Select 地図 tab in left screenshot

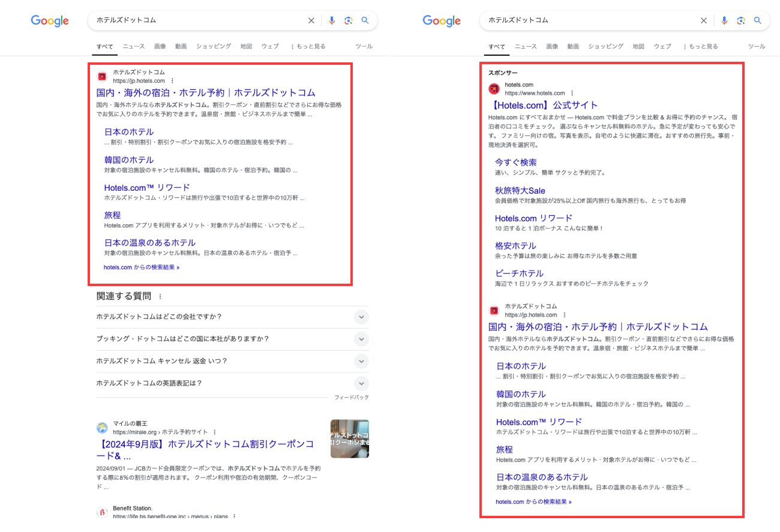246,46
